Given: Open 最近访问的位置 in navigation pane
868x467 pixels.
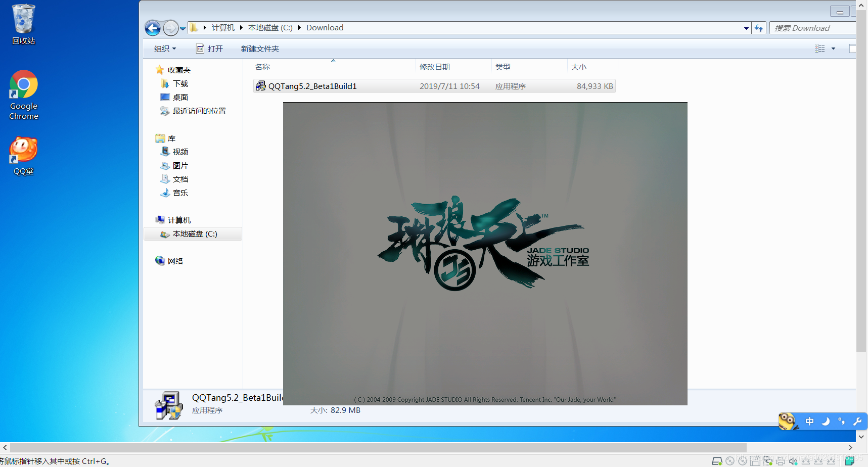Looking at the screenshot, I should click(199, 111).
